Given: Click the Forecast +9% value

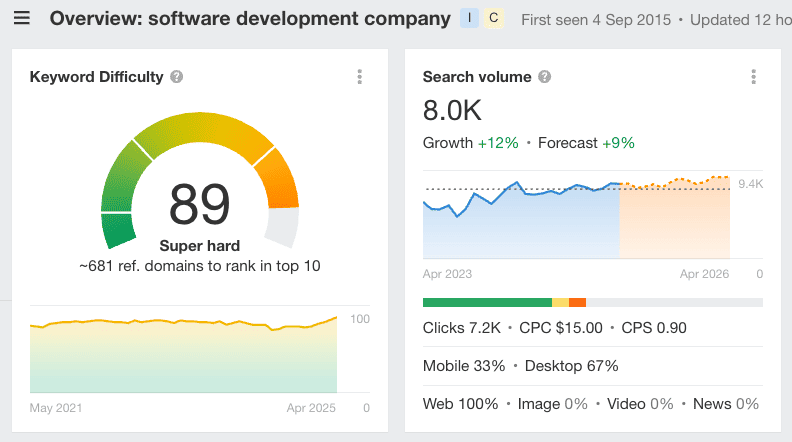Looking at the screenshot, I should tap(617, 143).
